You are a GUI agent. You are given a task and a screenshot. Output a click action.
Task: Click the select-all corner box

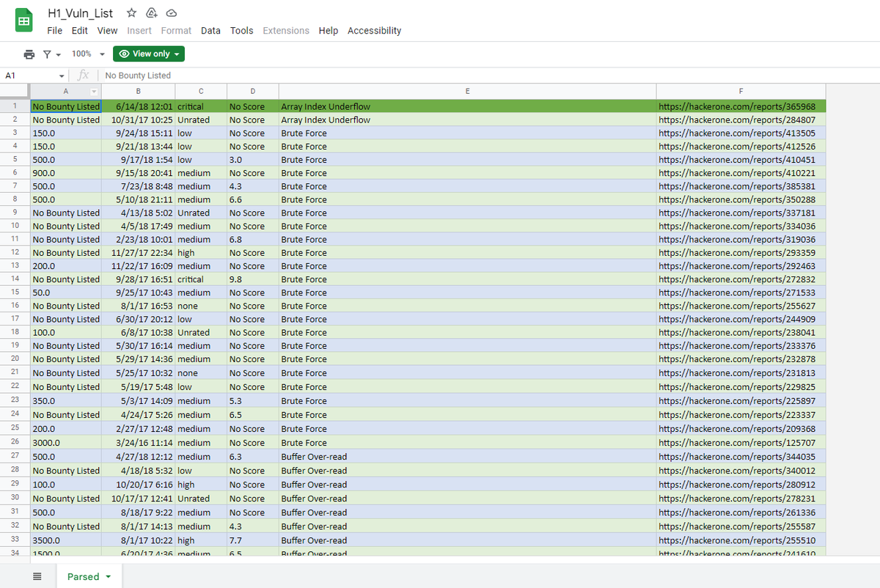(x=15, y=91)
